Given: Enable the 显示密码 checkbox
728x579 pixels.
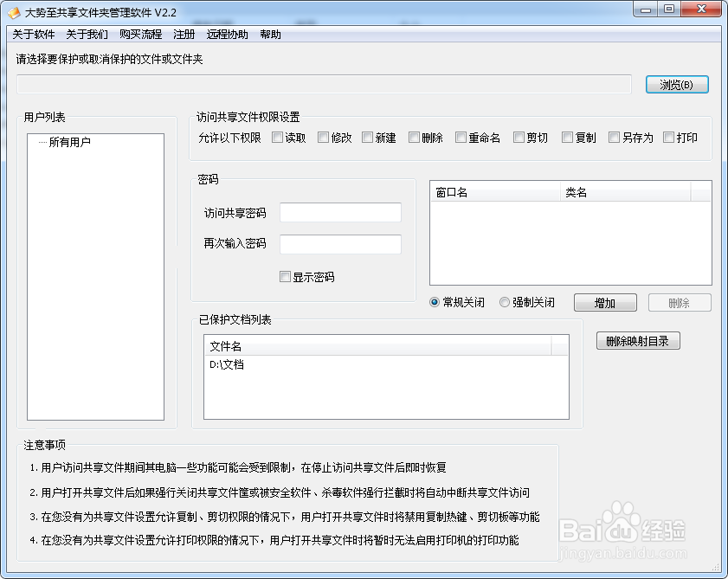Looking at the screenshot, I should pyautogui.click(x=285, y=277).
